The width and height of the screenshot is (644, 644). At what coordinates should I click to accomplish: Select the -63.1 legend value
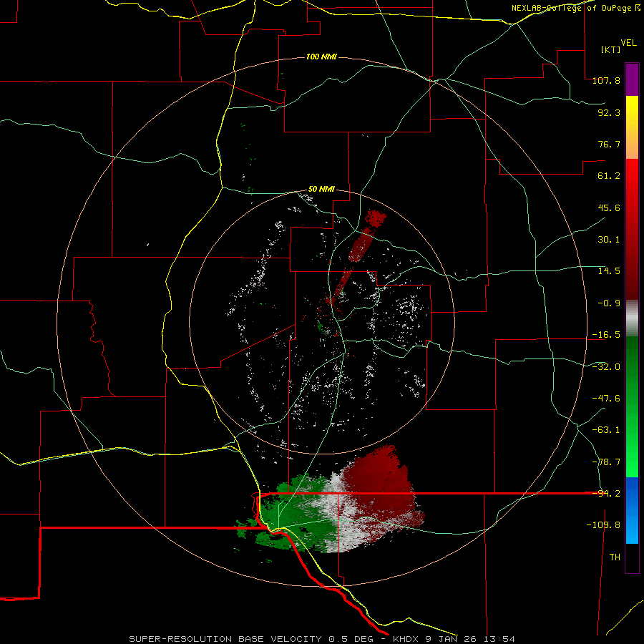coord(606,430)
